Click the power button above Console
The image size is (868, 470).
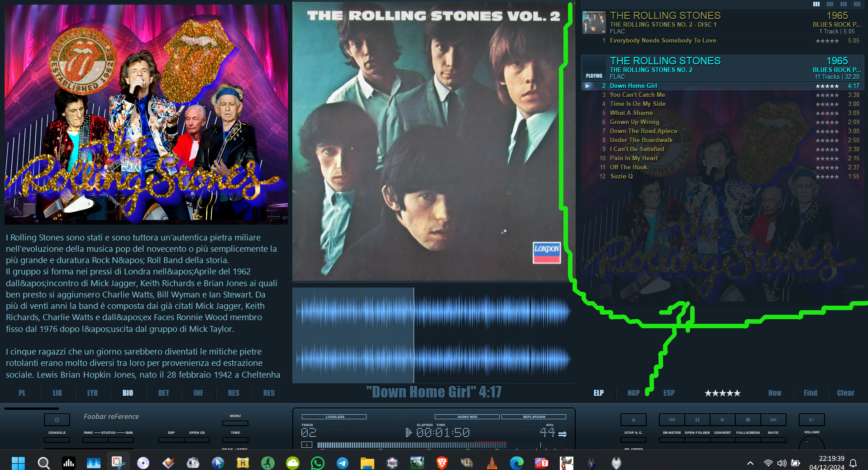coord(57,420)
